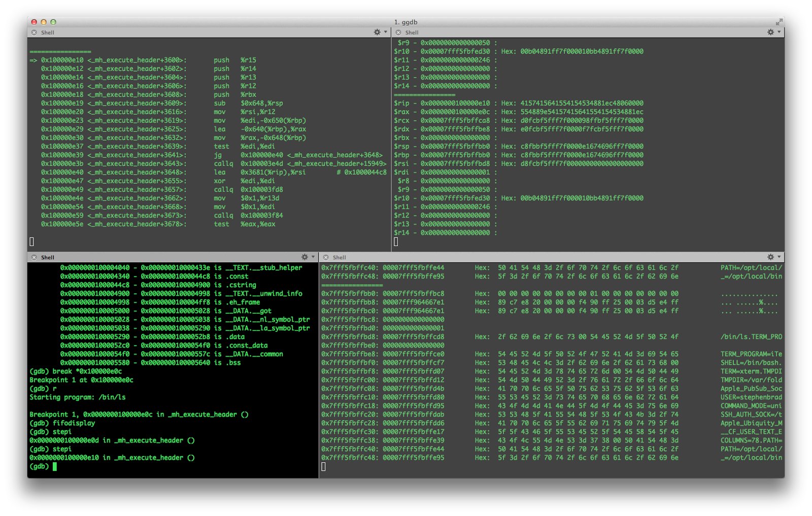
Task: Click the '.bss' section line
Action: click(x=151, y=363)
